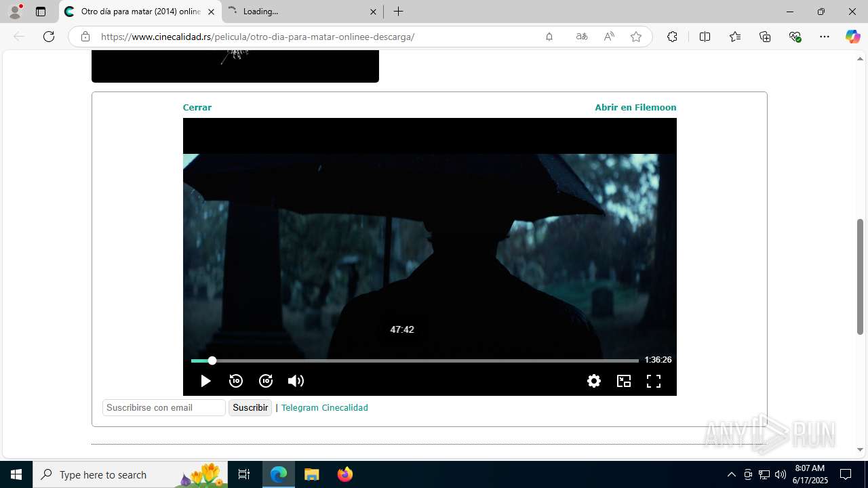Close the Loading tab
The height and width of the screenshot is (488, 868).
(x=373, y=12)
